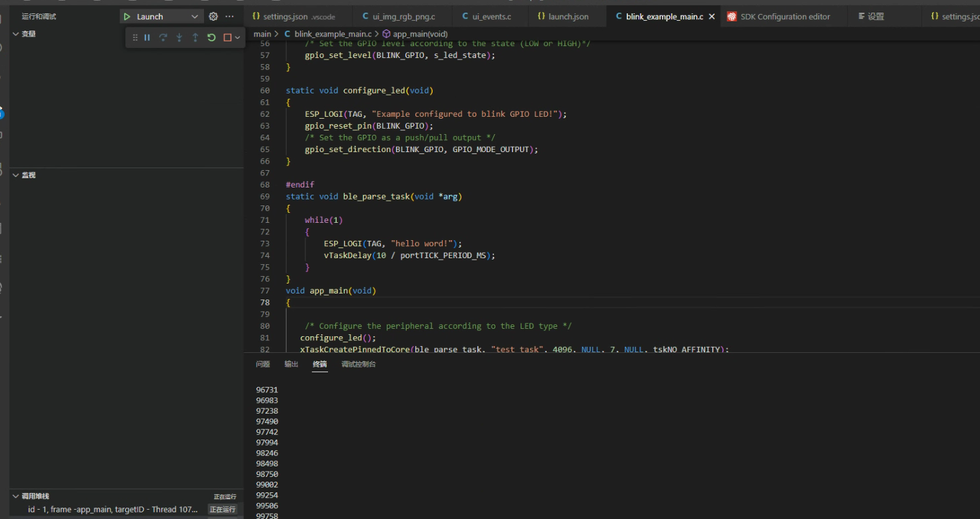Open the 输出 output panel tab

[x=291, y=364]
